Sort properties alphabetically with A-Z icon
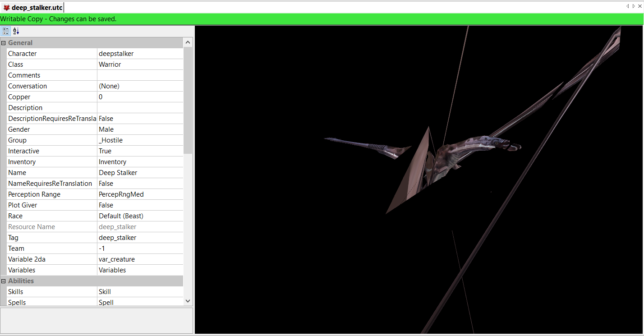This screenshot has width=644, height=336. (x=16, y=31)
